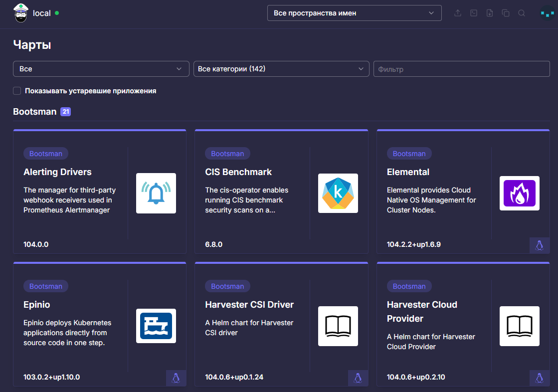The height and width of the screenshot is (392, 558).
Task: Click the Harvester CSI driver description text
Action: click(x=249, y=328)
